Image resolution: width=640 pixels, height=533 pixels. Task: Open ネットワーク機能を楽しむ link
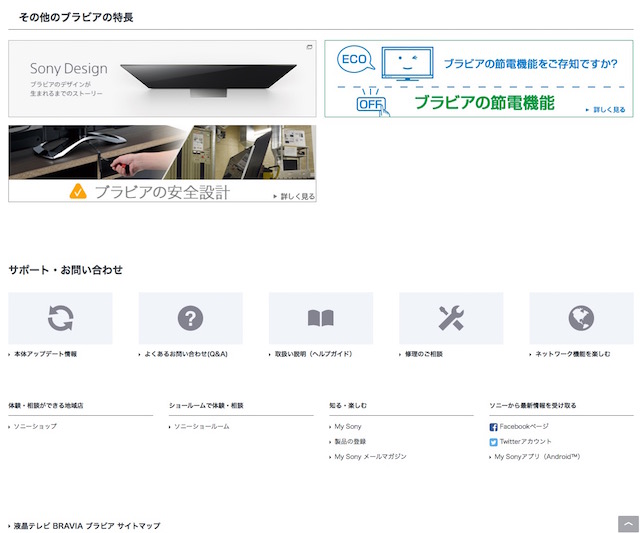coord(573,354)
